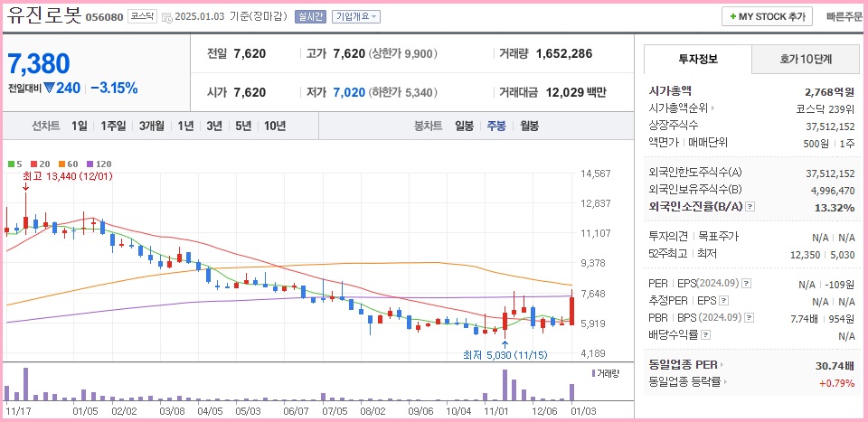Click the 코스닥 market tag
Image resolution: width=868 pixels, height=422 pixels.
click(142, 16)
